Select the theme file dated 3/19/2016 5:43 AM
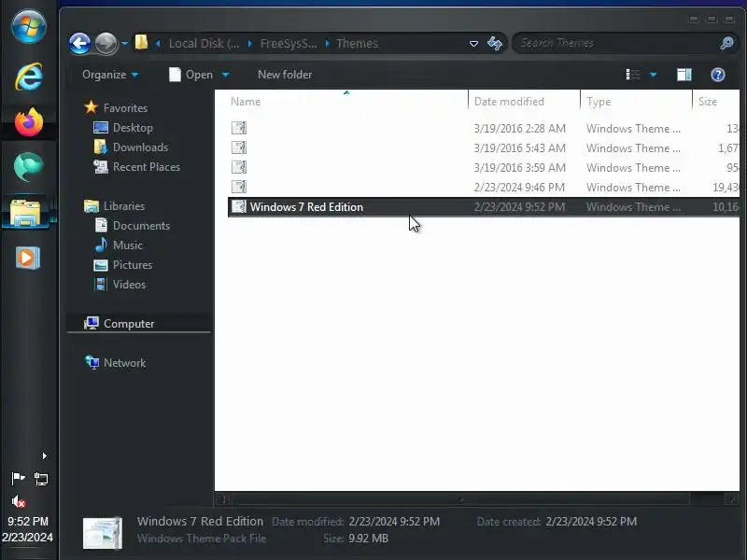The width and height of the screenshot is (747, 560). [x=484, y=148]
